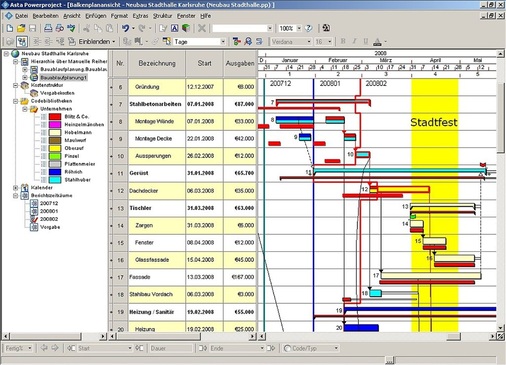This screenshot has width=506, height=365.
Task: Open the Extras menu
Action: pos(140,16)
